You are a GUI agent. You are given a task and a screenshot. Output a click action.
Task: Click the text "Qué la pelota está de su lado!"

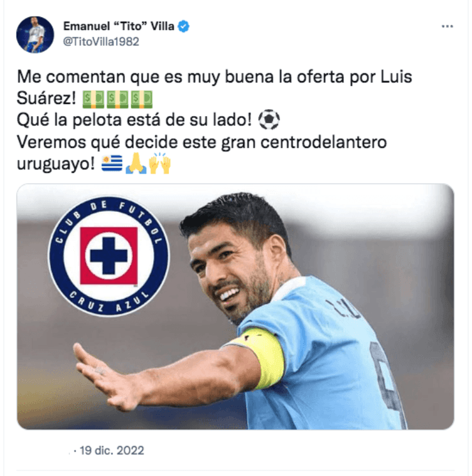[x=134, y=119]
